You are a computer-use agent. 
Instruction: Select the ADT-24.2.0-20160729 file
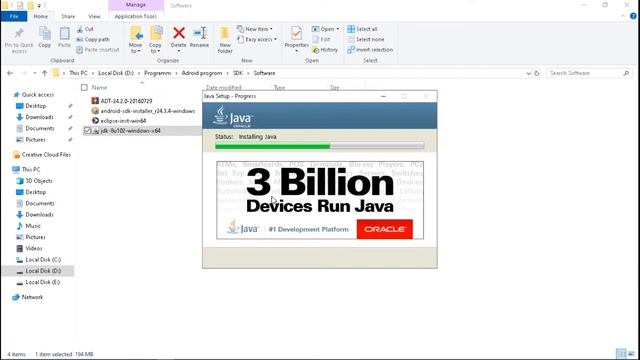126,101
